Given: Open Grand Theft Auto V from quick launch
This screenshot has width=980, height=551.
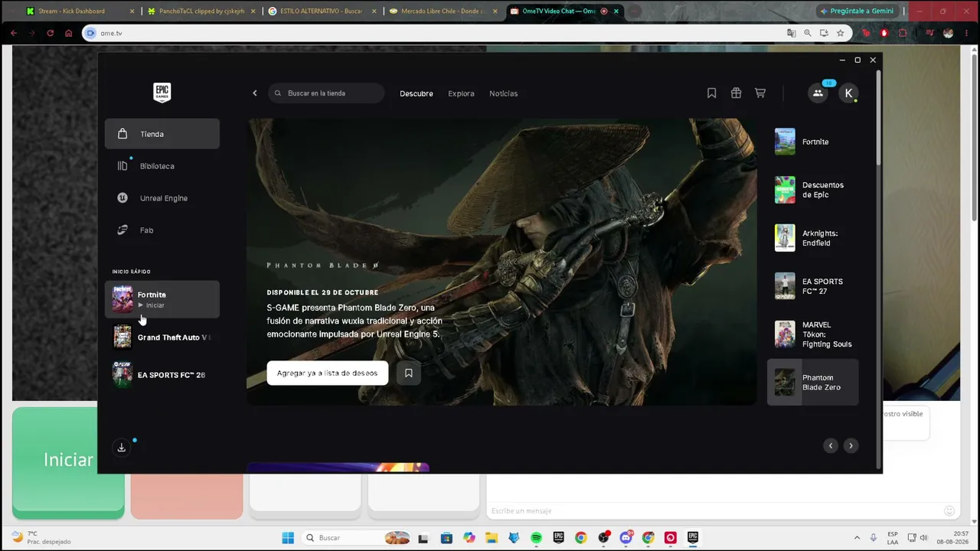Looking at the screenshot, I should click(162, 337).
